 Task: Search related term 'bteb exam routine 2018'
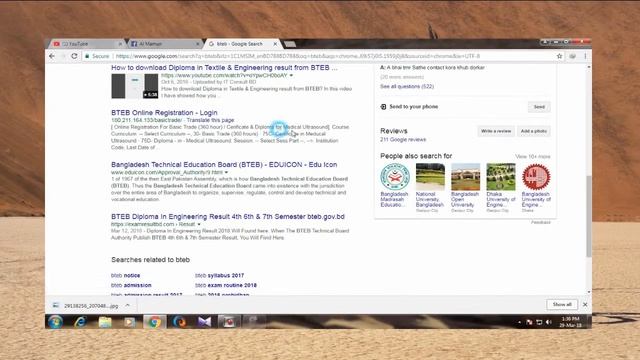226,285
